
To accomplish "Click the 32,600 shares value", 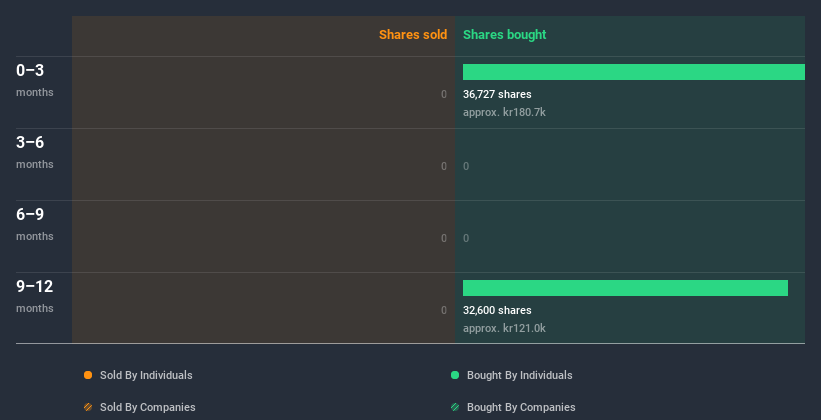I will pos(497,310).
